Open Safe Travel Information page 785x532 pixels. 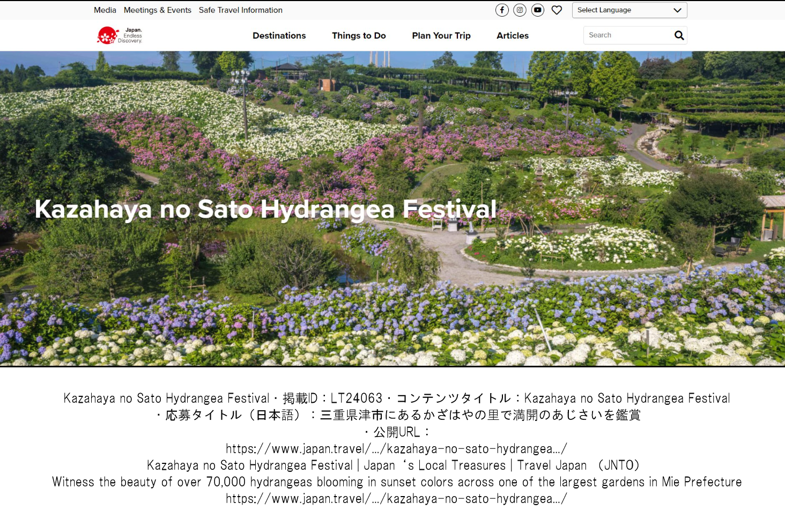[x=240, y=10]
